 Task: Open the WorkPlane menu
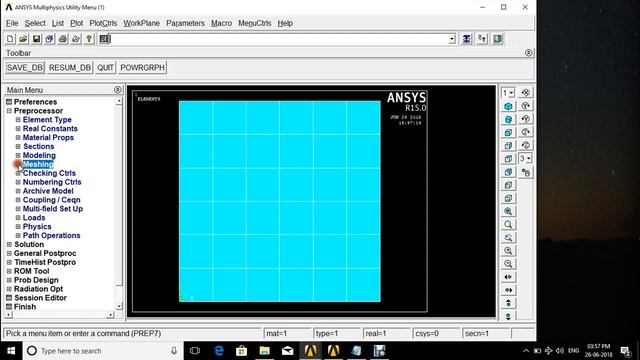coord(141,23)
